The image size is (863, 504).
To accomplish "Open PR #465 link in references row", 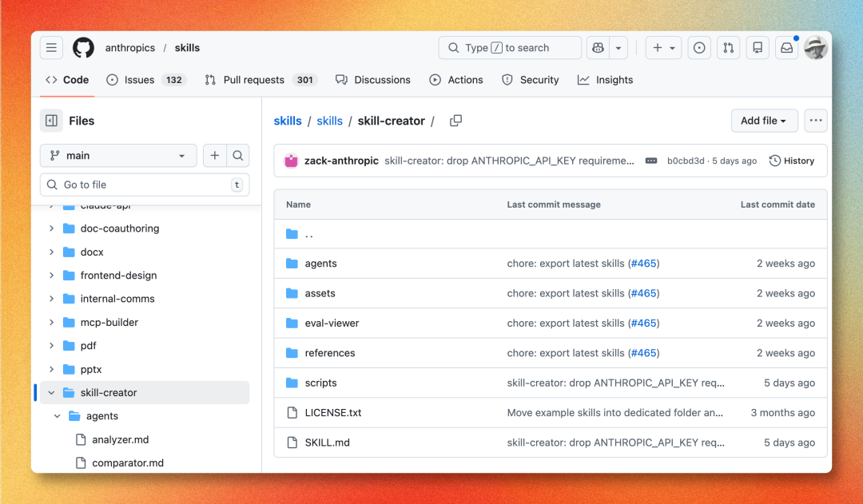I will click(643, 353).
